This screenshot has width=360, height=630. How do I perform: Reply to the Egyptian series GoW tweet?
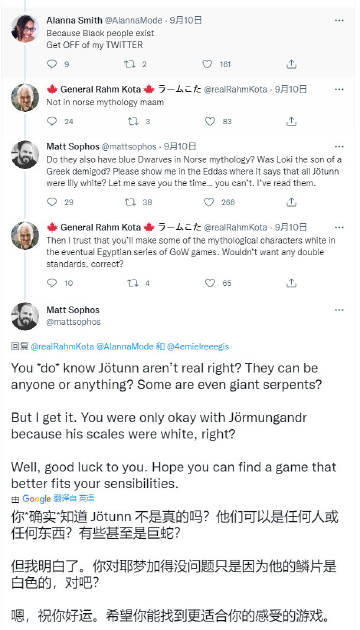pyautogui.click(x=52, y=283)
